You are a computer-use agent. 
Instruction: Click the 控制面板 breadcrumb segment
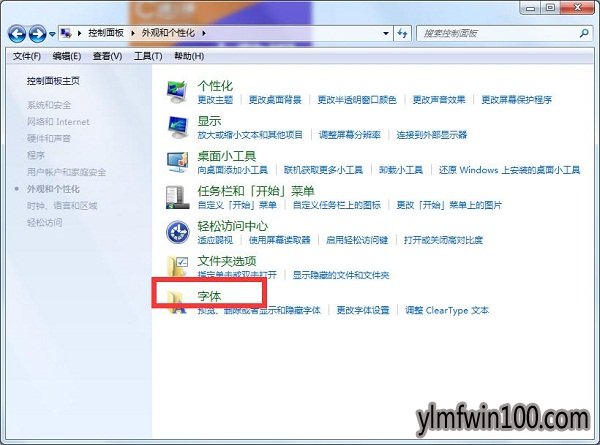point(106,33)
